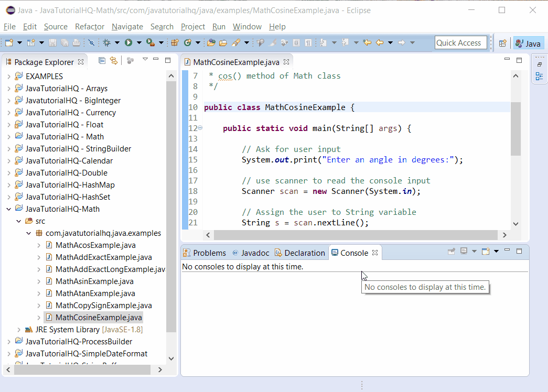This screenshot has height=392, width=548.
Task: Click the Open Perspective icon near top right
Action: (502, 42)
